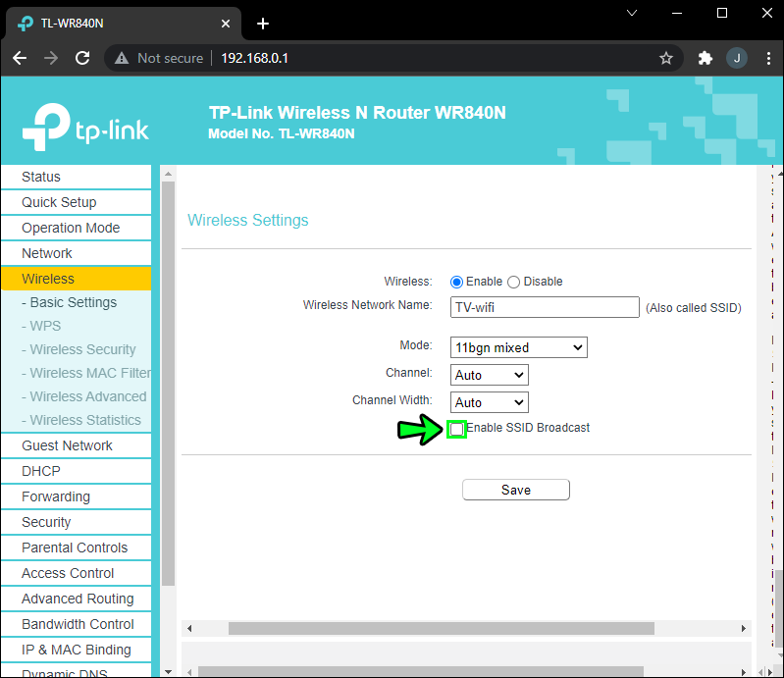Open the Status menu

(x=76, y=177)
